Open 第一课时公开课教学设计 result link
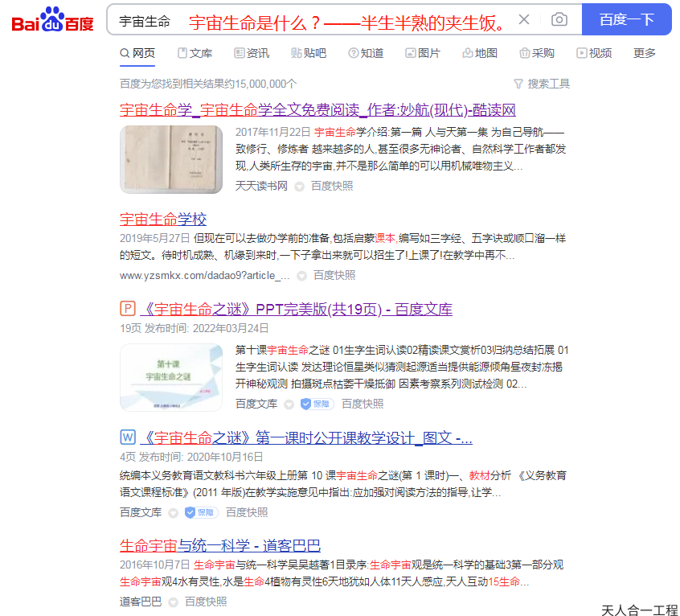Viewport: 680px width, 616px height. pos(306,437)
